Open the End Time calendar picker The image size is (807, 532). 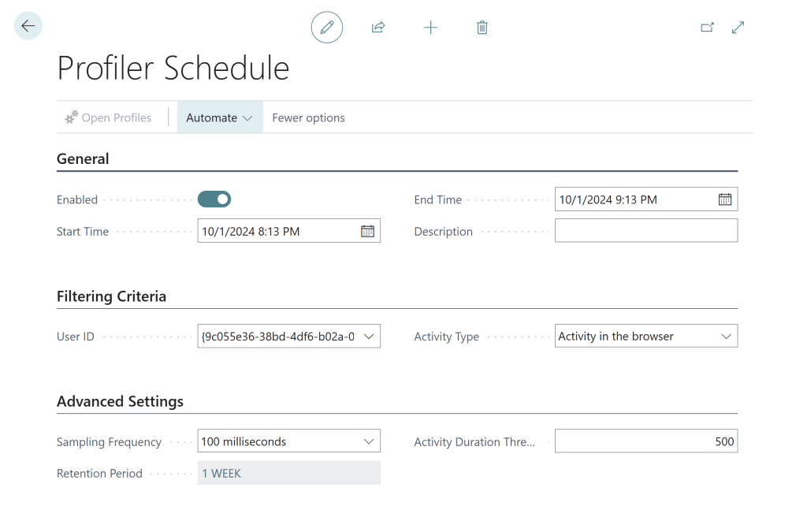pyautogui.click(x=725, y=199)
